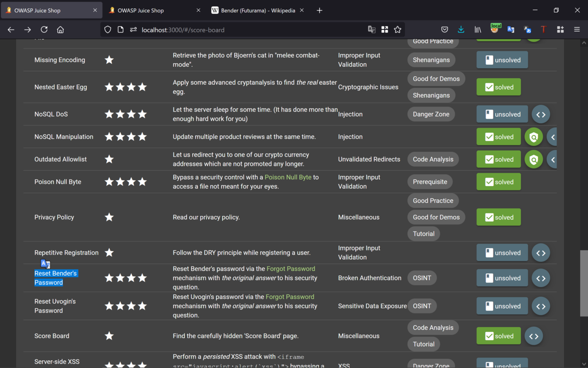Click mitigation shield icon for NoSQL Manipulation

[x=534, y=137]
